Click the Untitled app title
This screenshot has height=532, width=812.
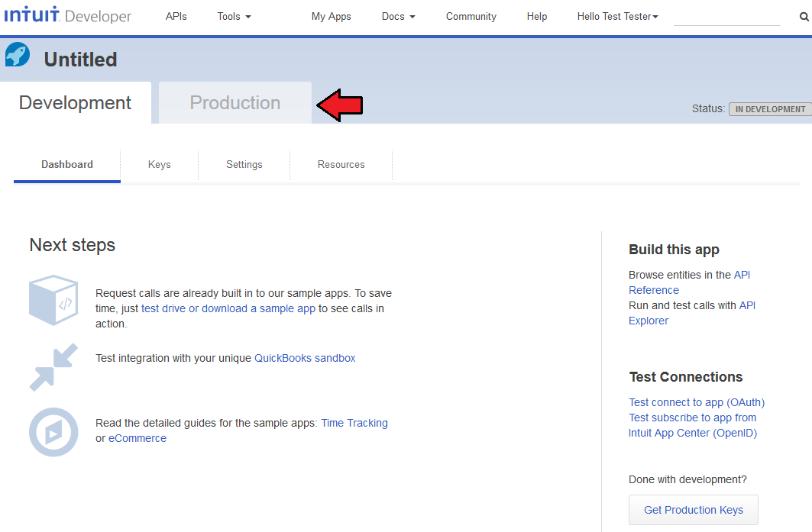[x=81, y=60]
